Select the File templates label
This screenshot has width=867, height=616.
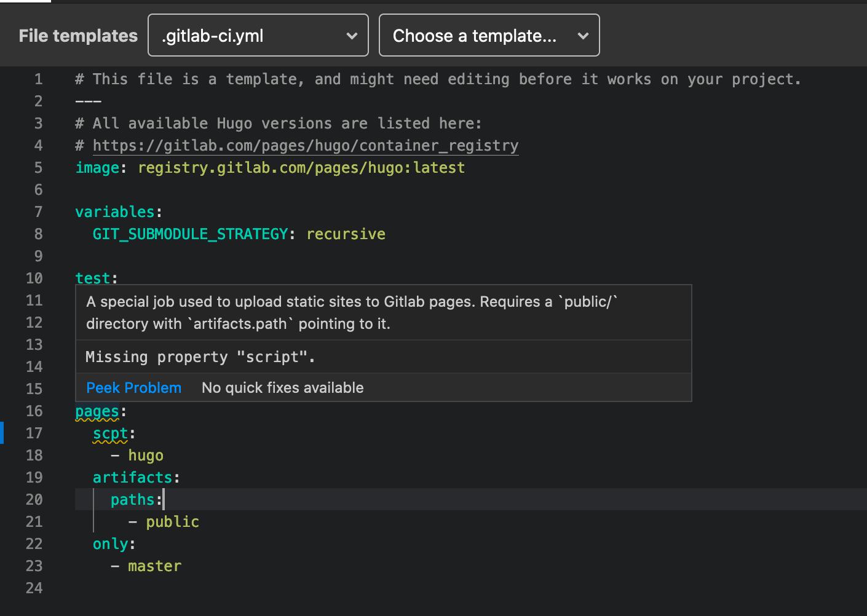(77, 35)
